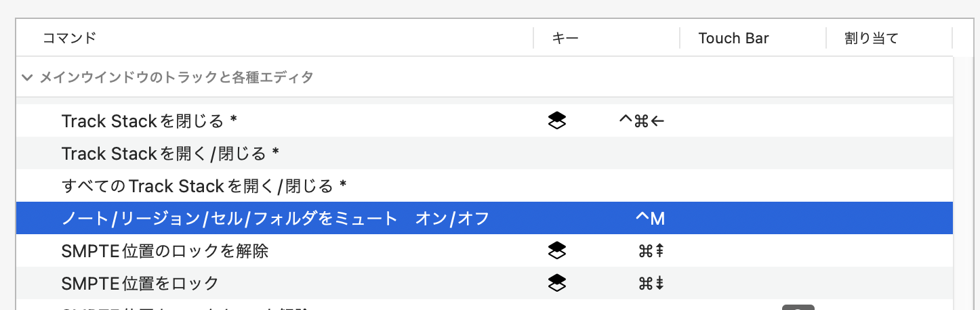The width and height of the screenshot is (980, 310).
Task: Sort by the キー column header
Action: click(565, 38)
